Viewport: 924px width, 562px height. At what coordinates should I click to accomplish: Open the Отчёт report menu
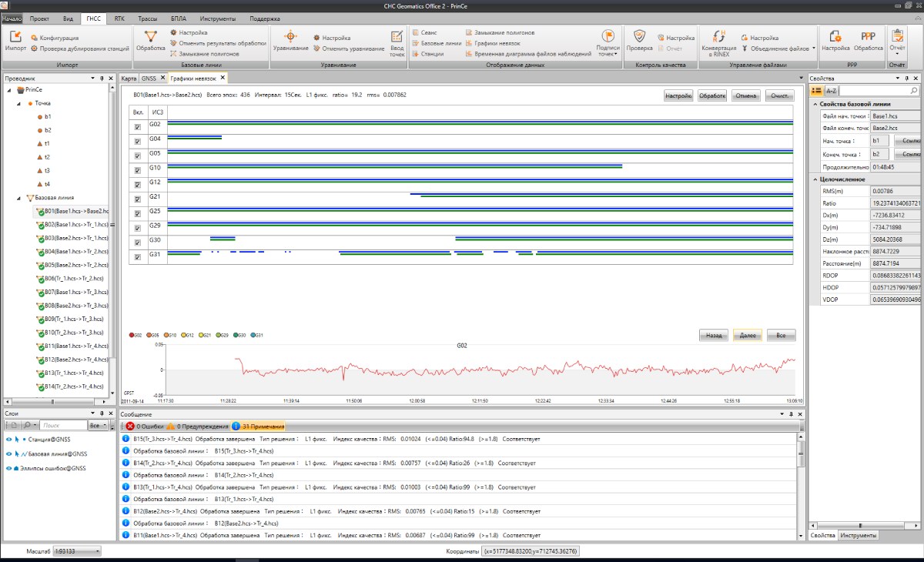(897, 40)
